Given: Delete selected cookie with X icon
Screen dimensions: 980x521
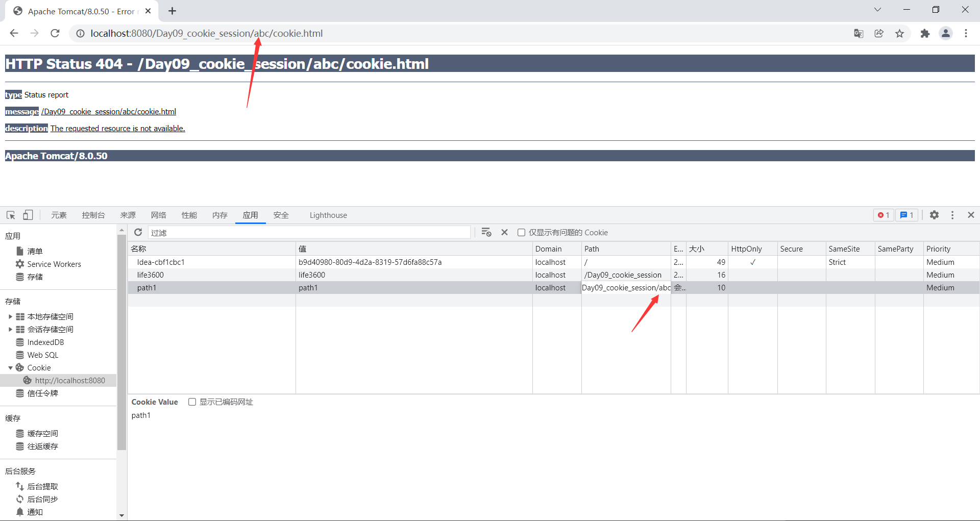Looking at the screenshot, I should [x=504, y=232].
